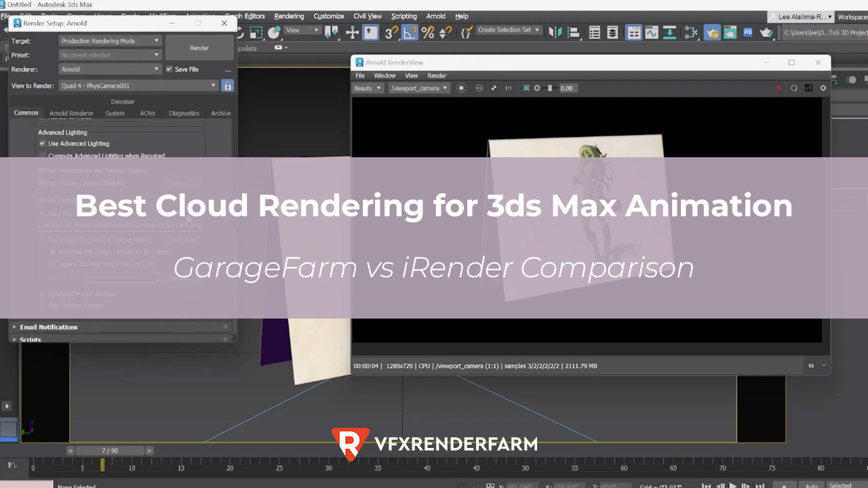Open the user account dropdown
Screen dimensions: 868x488
click(x=800, y=17)
